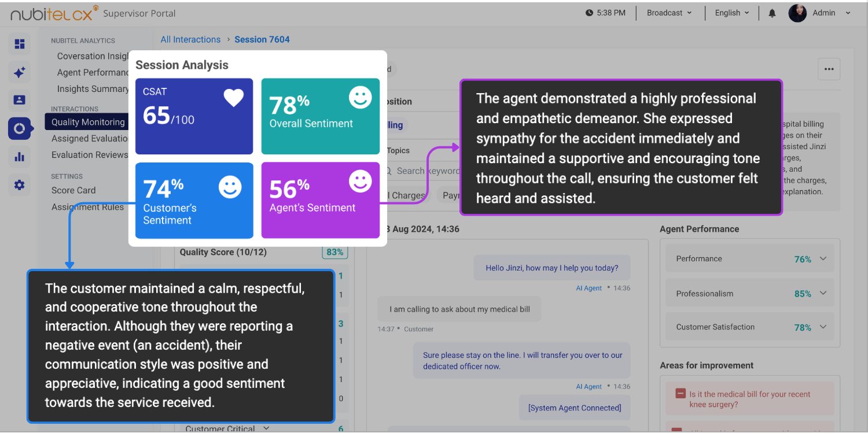868x433 pixels.
Task: Click the smiley on Customer's Sentiment card
Action: (230, 187)
